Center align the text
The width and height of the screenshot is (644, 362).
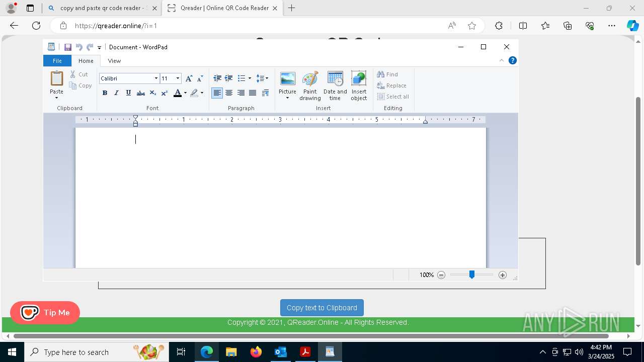click(229, 93)
